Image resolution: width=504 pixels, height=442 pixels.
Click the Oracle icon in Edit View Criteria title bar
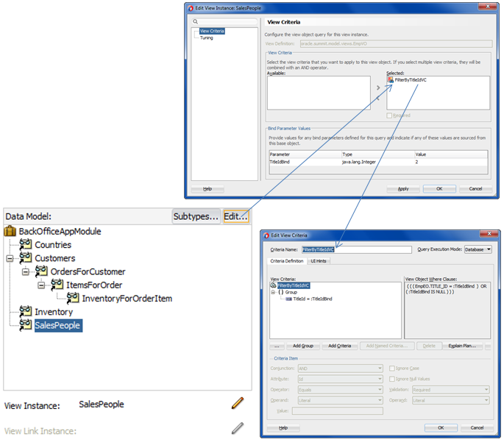266,235
